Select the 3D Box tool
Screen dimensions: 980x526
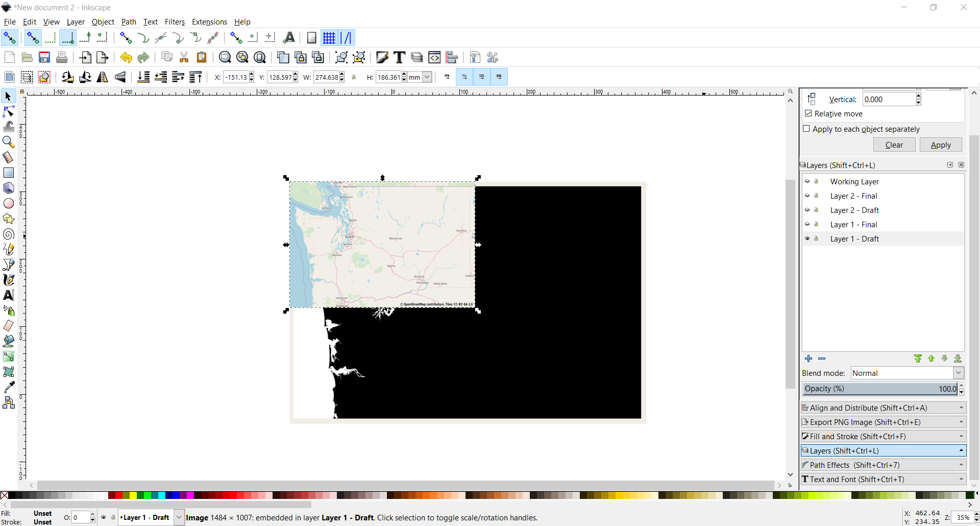point(8,188)
